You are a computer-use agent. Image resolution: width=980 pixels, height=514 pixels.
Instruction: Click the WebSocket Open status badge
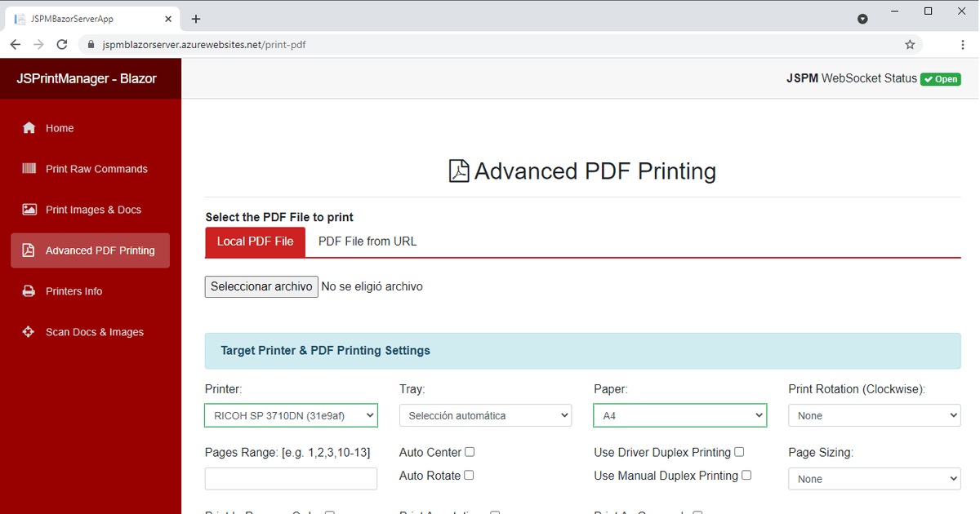[x=940, y=78]
